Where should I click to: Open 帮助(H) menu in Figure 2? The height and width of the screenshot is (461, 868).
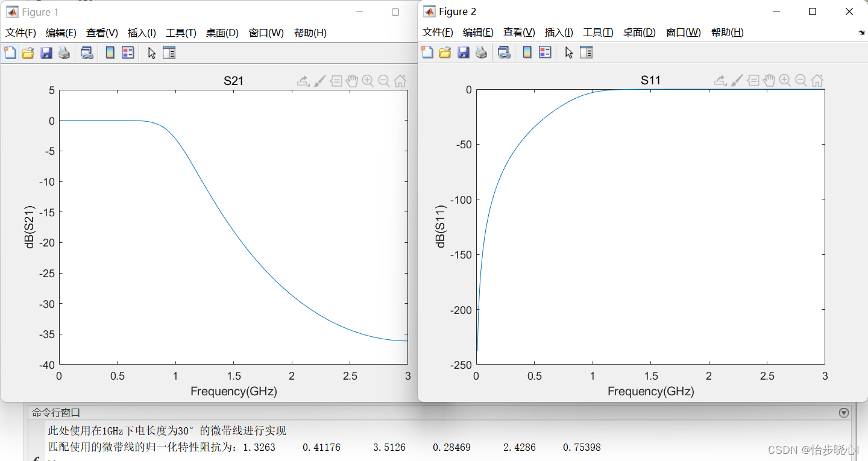(728, 32)
